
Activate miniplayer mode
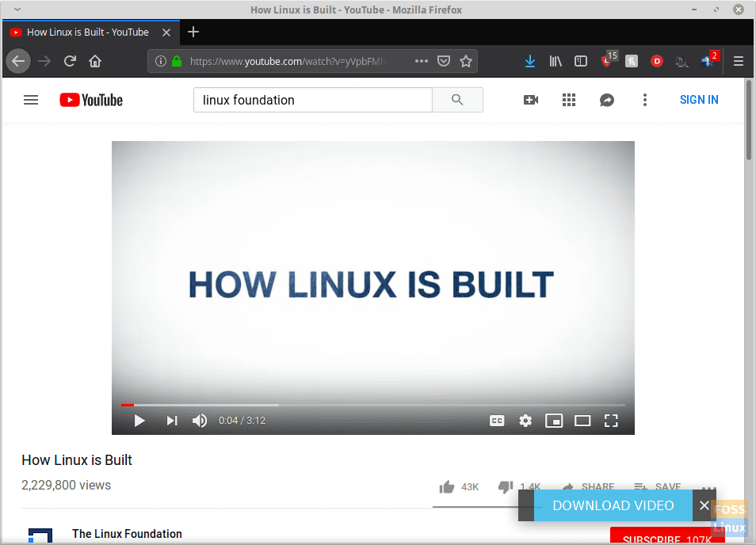coord(554,421)
